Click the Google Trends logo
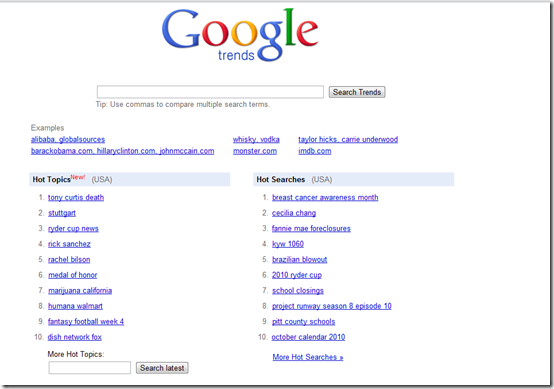This screenshot has height=389, width=554. (x=240, y=35)
